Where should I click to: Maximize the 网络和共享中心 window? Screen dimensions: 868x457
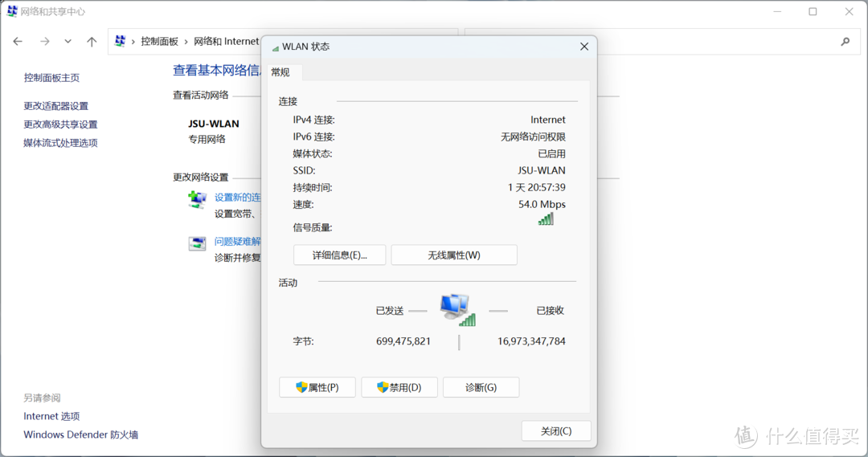click(x=813, y=11)
